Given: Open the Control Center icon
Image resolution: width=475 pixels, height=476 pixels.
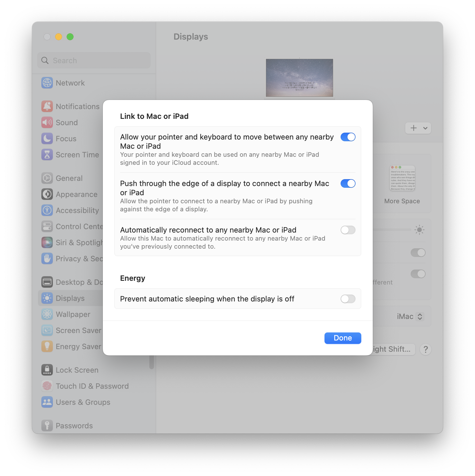Looking at the screenshot, I should coord(47,227).
